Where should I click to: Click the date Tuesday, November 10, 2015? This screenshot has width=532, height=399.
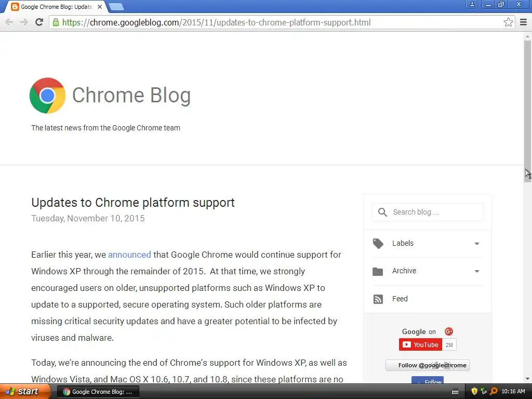coord(88,218)
